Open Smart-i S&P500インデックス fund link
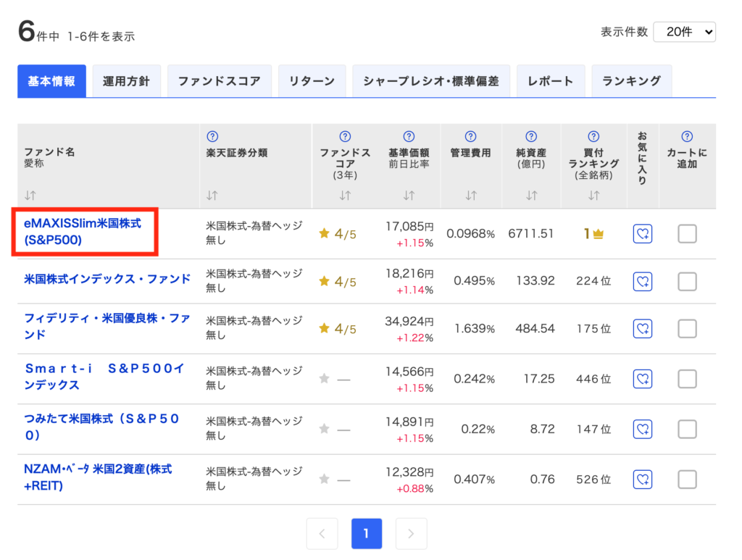 tap(104, 377)
